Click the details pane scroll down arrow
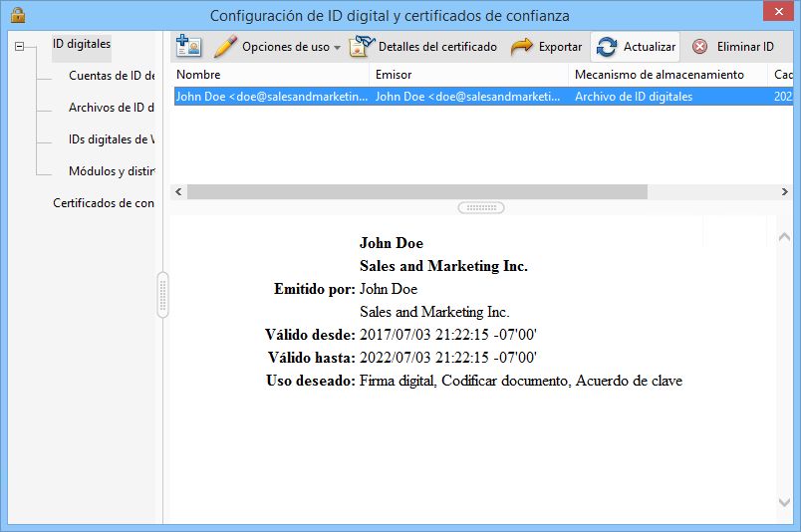The width and height of the screenshot is (801, 532). tap(784, 502)
